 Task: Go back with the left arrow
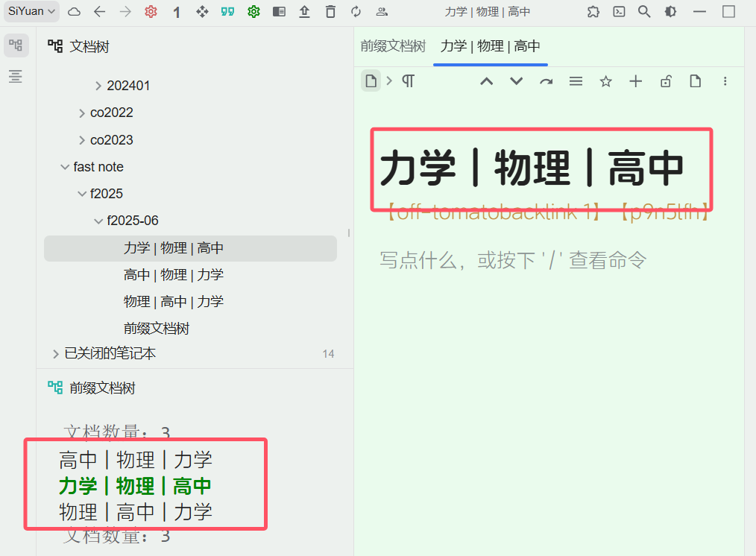(99, 12)
